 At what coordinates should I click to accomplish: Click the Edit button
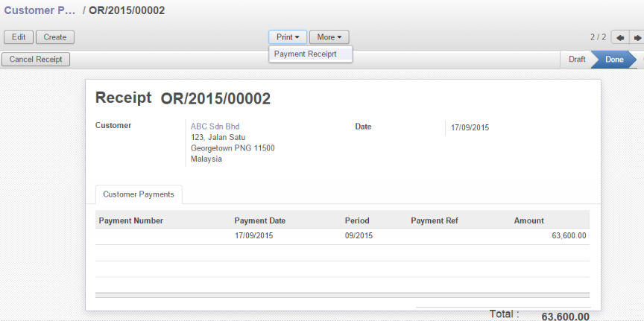[x=19, y=37]
